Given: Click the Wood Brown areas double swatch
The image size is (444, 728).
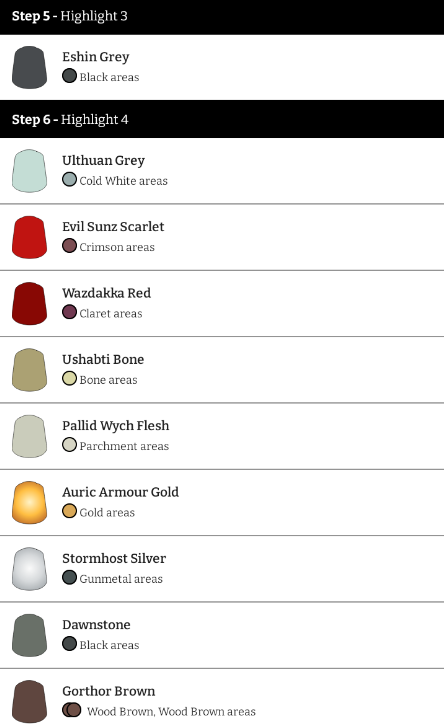Looking at the screenshot, I should coord(72,710).
